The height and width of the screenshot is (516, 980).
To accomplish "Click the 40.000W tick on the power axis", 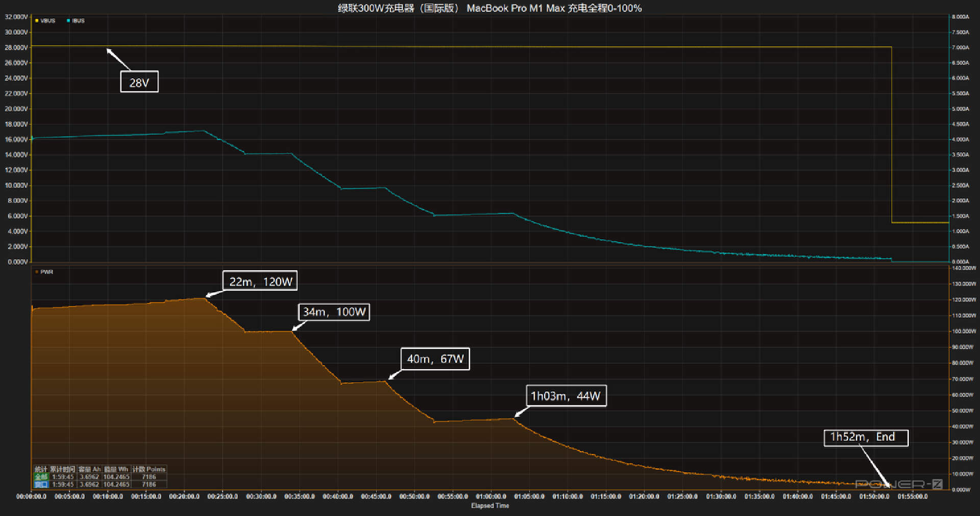I will click(963, 427).
